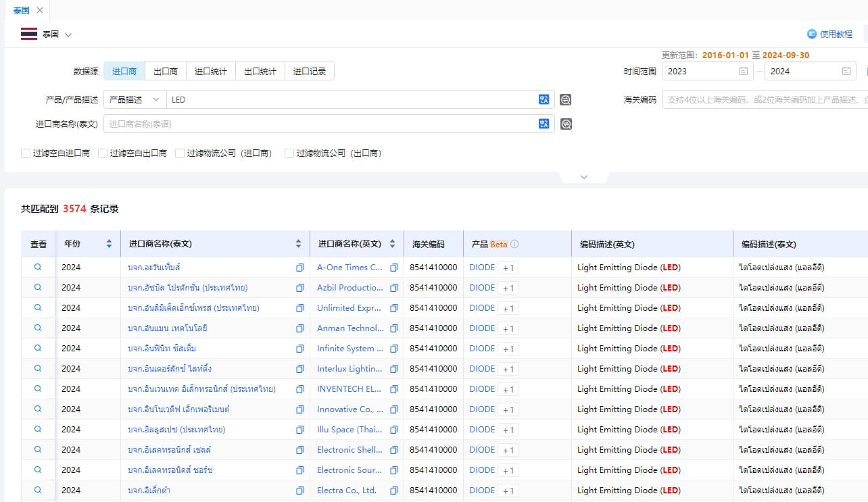The width and height of the screenshot is (868, 502).
Task: Copy English name Anman Technology
Action: click(394, 328)
